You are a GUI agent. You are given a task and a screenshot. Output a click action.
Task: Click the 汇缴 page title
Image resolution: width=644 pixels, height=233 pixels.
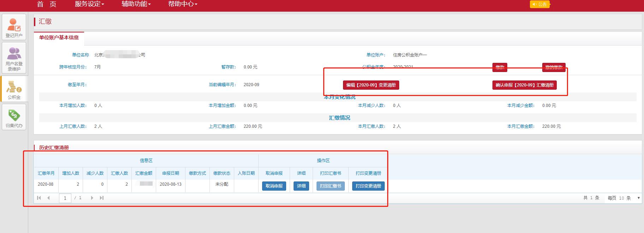[45, 22]
